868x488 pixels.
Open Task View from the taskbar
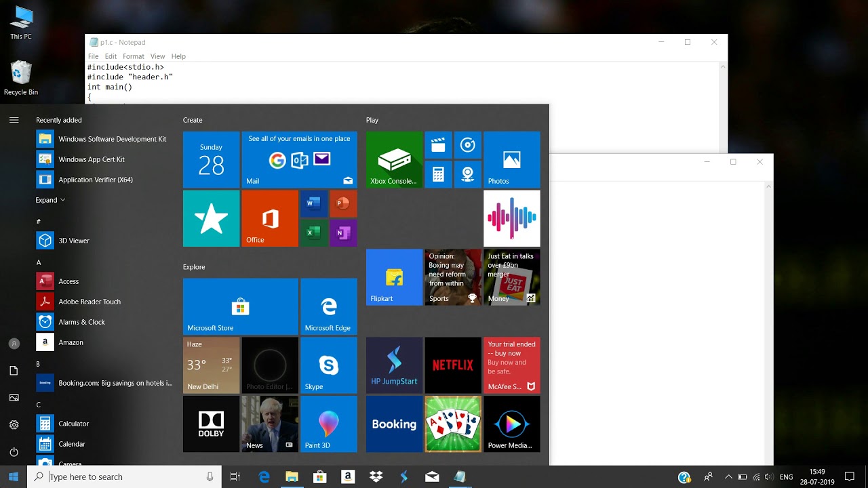(x=235, y=477)
